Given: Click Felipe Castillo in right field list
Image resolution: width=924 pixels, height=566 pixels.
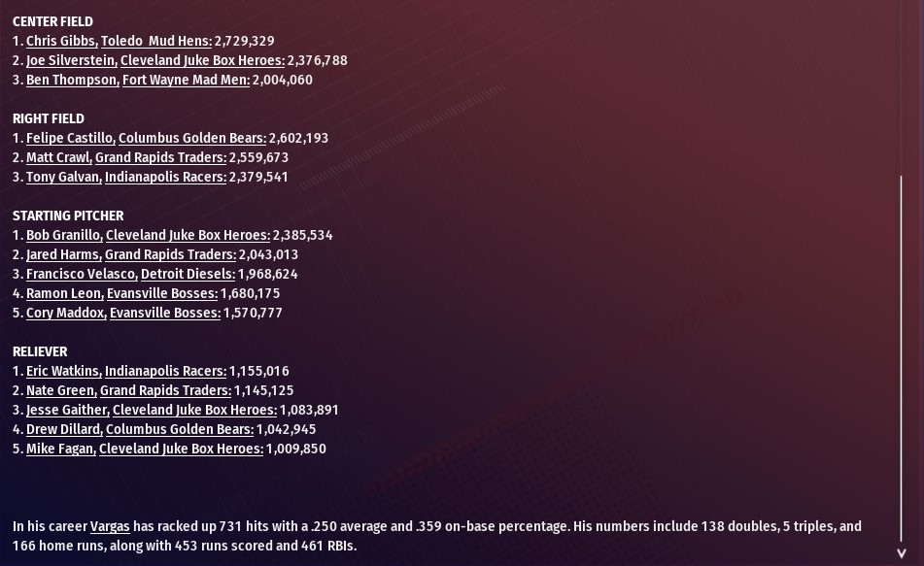Looking at the screenshot, I should [x=70, y=138].
